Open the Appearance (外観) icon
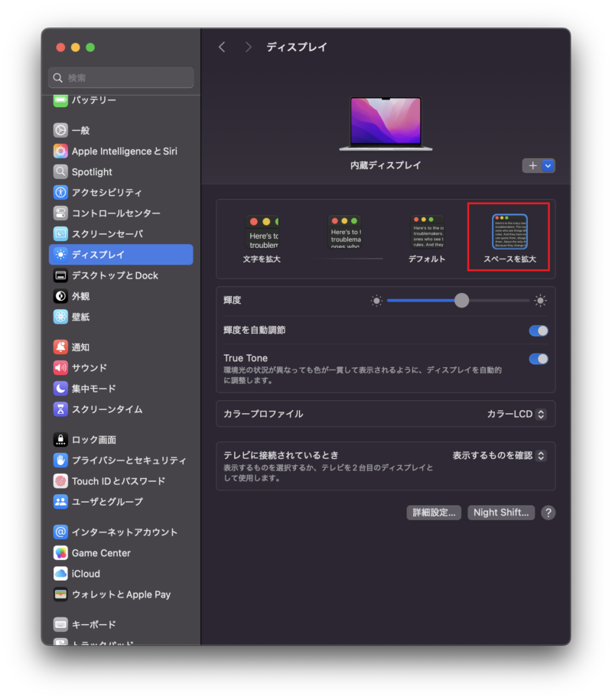This screenshot has height=700, width=612. click(x=60, y=296)
